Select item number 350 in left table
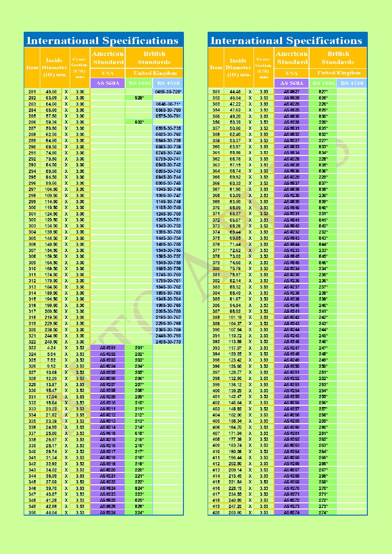The image size is (392, 554). [32, 513]
